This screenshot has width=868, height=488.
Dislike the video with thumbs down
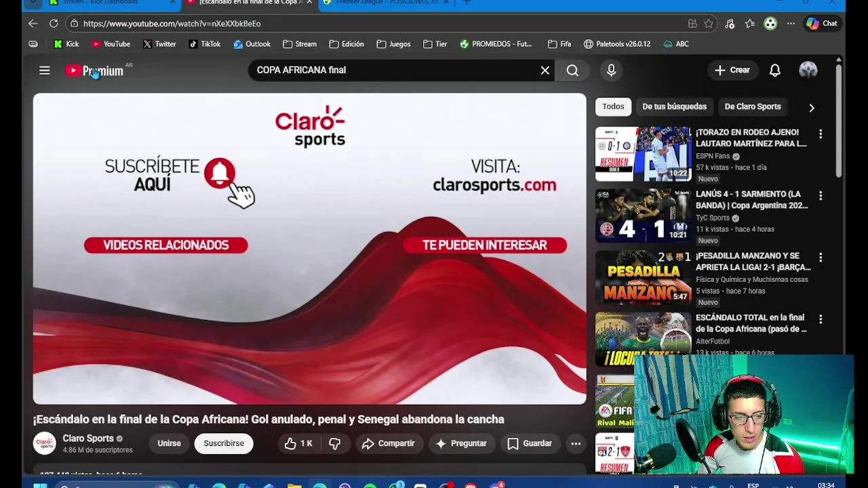click(x=335, y=443)
